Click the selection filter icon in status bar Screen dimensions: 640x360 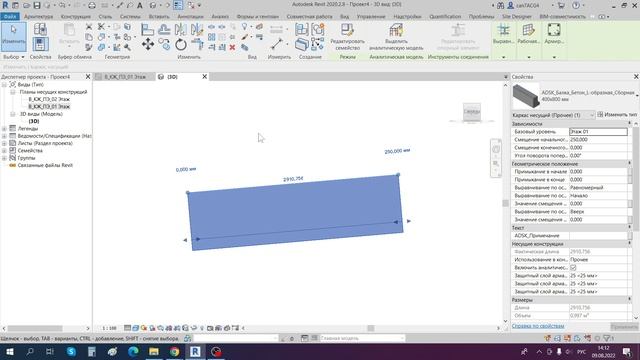[x=608, y=338]
